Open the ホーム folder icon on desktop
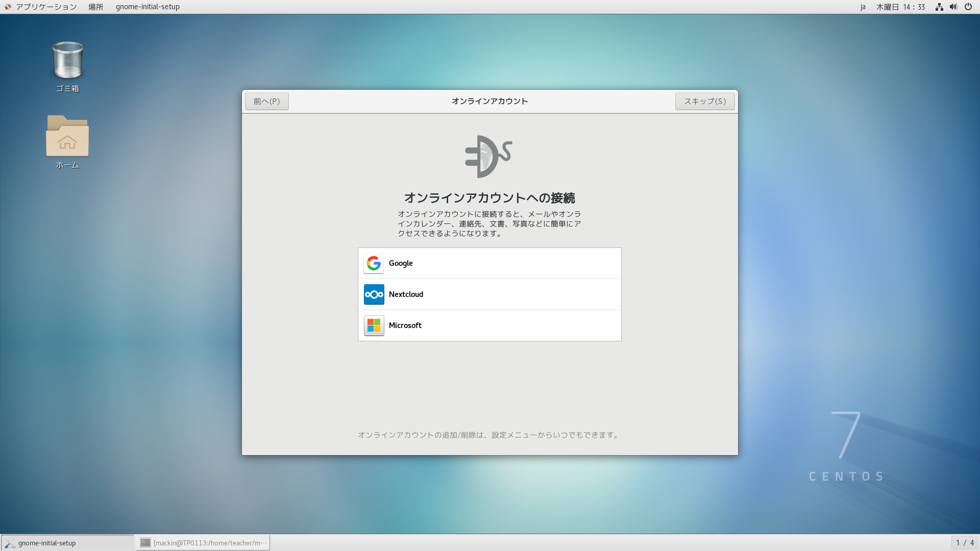This screenshot has height=551, width=980. pyautogui.click(x=67, y=136)
